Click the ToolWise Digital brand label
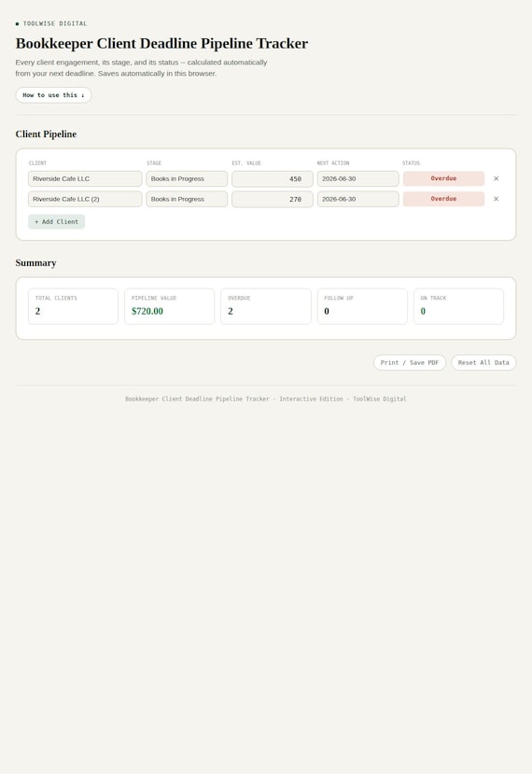This screenshot has width=532, height=774. pos(55,23)
